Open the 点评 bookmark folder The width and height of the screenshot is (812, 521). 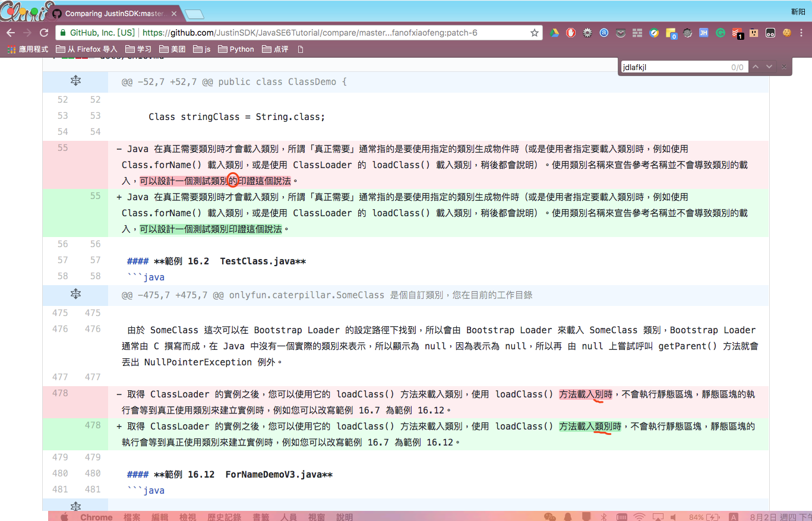[x=275, y=49]
